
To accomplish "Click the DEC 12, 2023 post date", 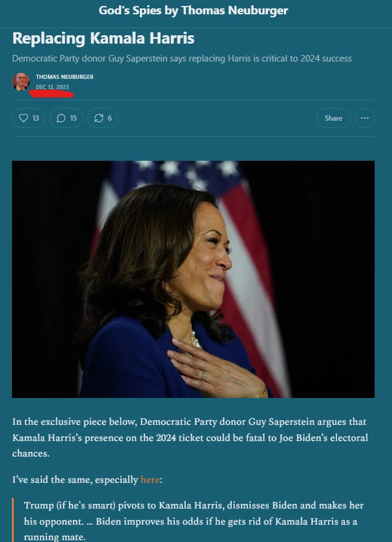I will pos(52,87).
